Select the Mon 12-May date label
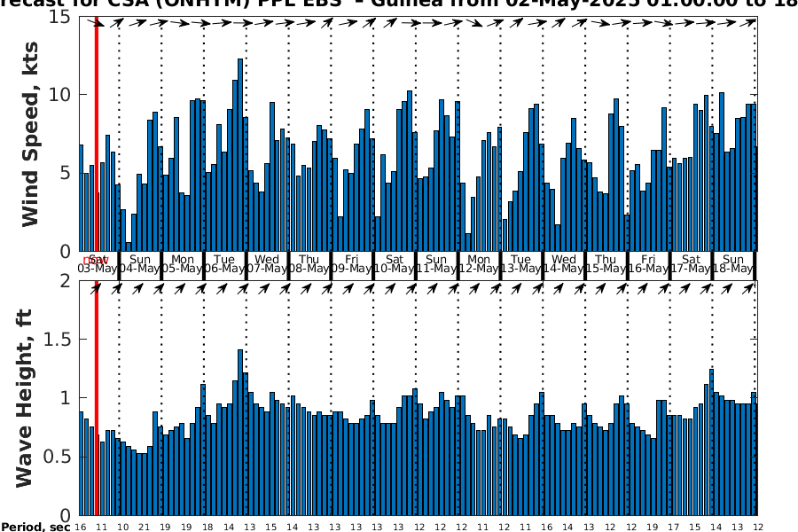 (x=479, y=263)
